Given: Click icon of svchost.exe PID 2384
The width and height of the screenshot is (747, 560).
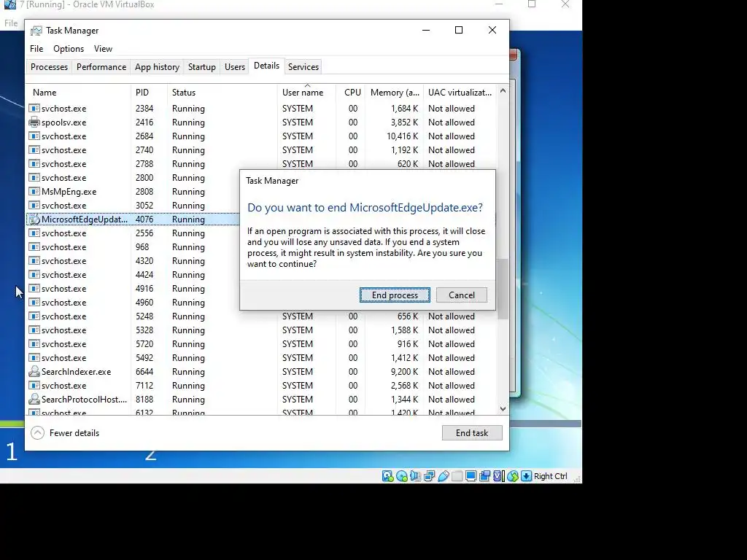Looking at the screenshot, I should coord(34,109).
